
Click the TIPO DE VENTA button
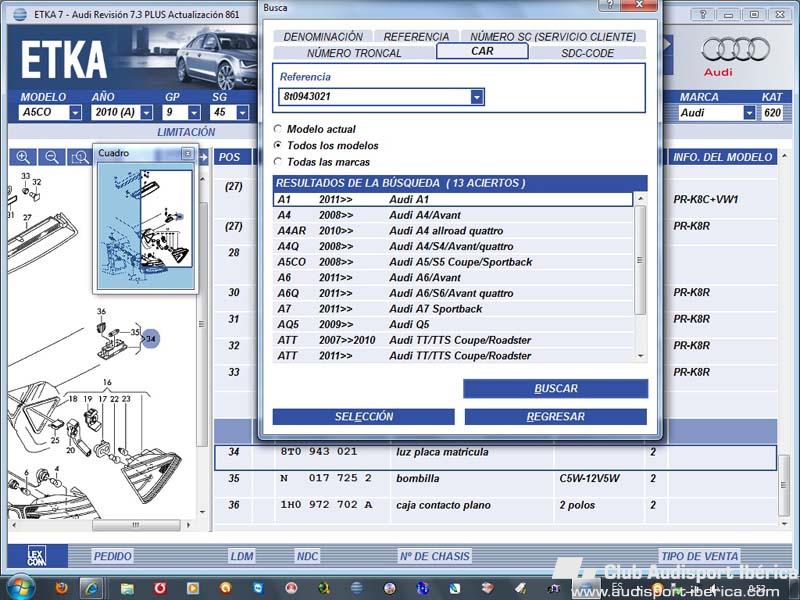pos(699,556)
